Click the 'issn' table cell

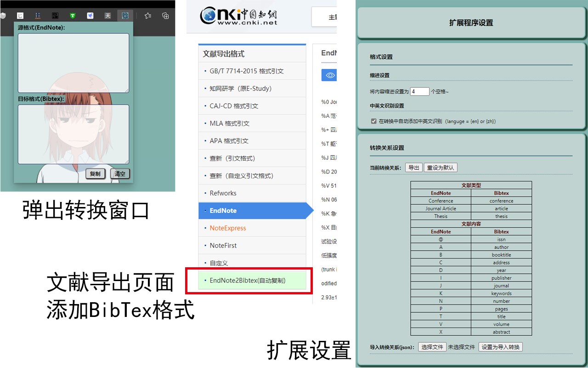(501, 239)
